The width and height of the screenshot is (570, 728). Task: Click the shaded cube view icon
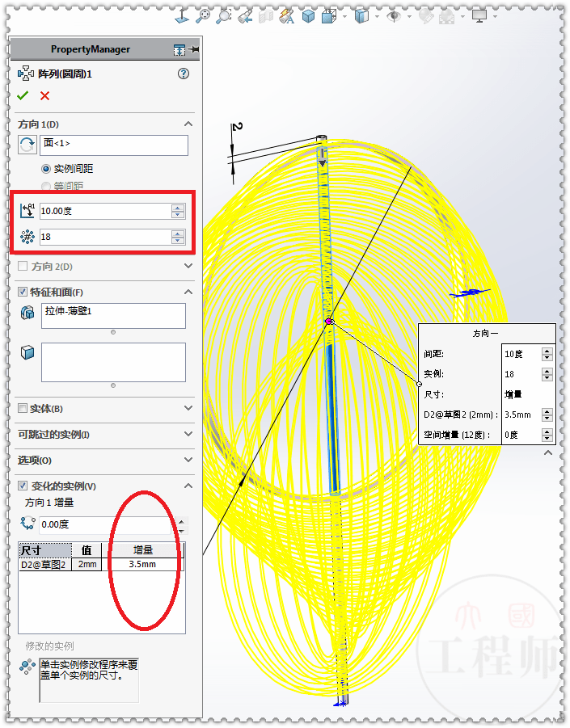coord(308,17)
